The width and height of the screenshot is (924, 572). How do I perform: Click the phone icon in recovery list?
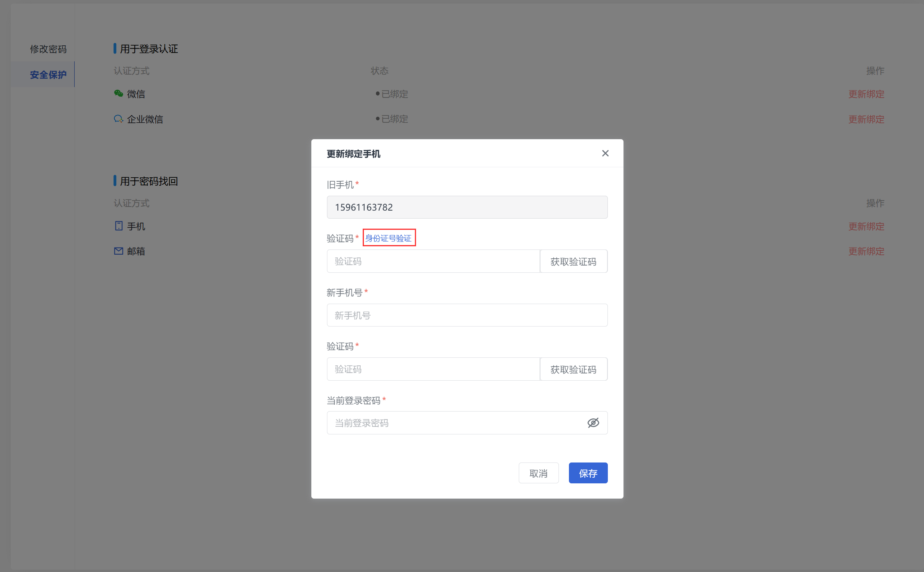[x=119, y=226]
